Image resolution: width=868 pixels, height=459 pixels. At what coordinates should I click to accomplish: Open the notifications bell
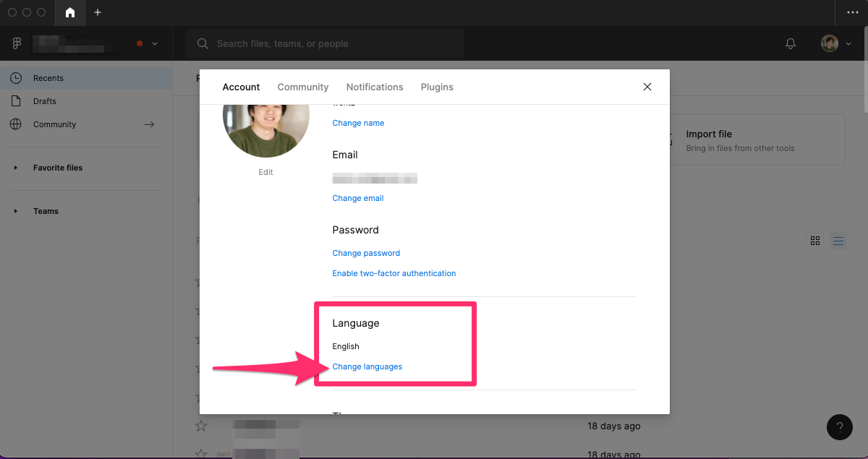pyautogui.click(x=791, y=44)
